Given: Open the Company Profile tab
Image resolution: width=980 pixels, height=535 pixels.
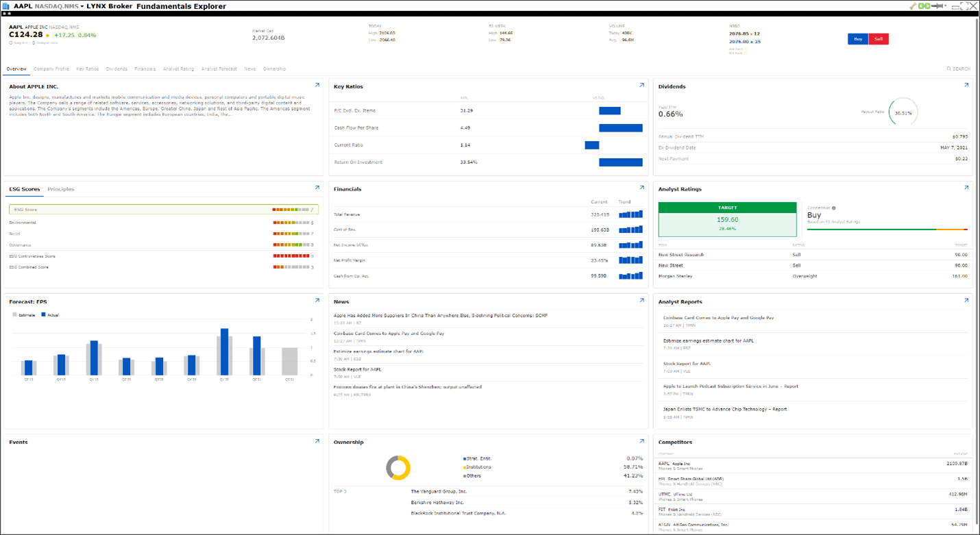Looking at the screenshot, I should point(51,69).
